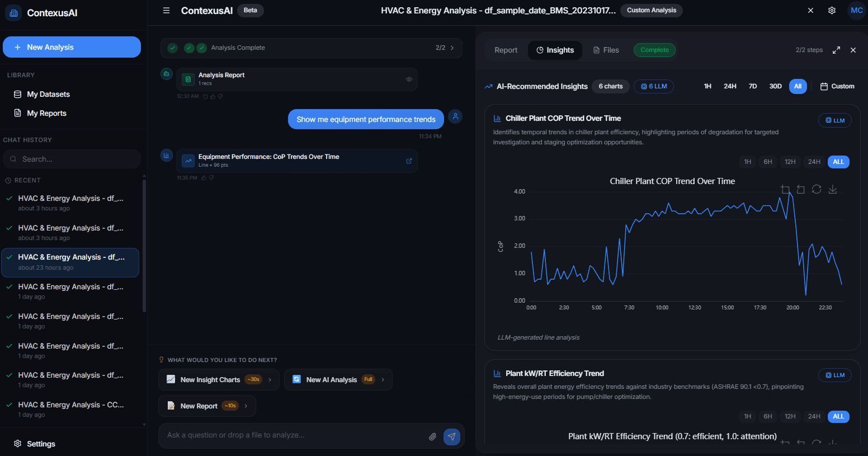868x456 pixels.
Task: Open the settings gear in the top bar
Action: point(832,10)
